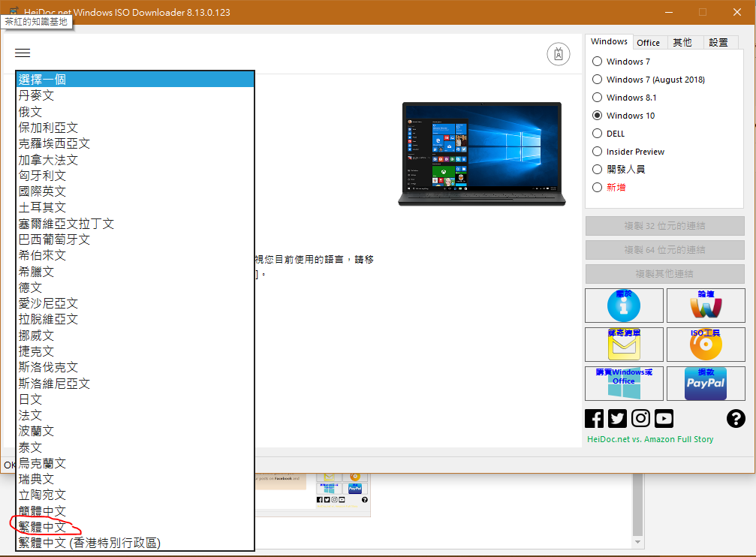Select the Windows 7 radio button
This screenshot has width=756, height=557.
coord(597,62)
